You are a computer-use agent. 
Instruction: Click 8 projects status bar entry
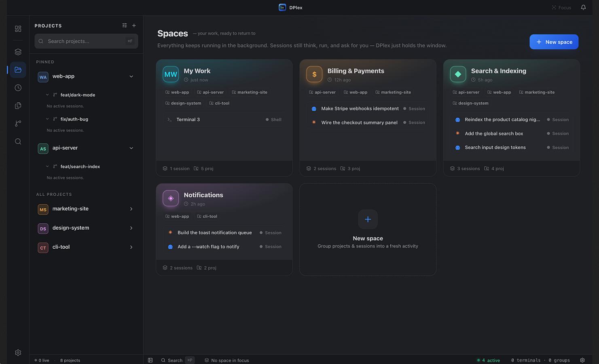[70, 360]
